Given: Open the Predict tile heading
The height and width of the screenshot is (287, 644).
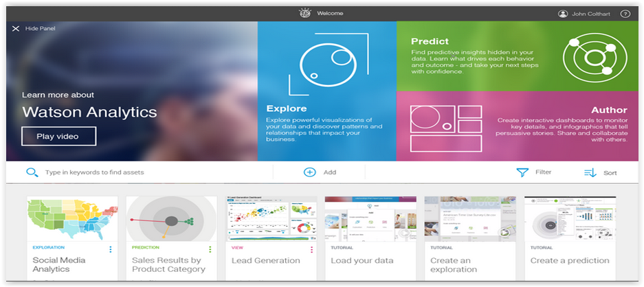Looking at the screenshot, I should point(430,41).
